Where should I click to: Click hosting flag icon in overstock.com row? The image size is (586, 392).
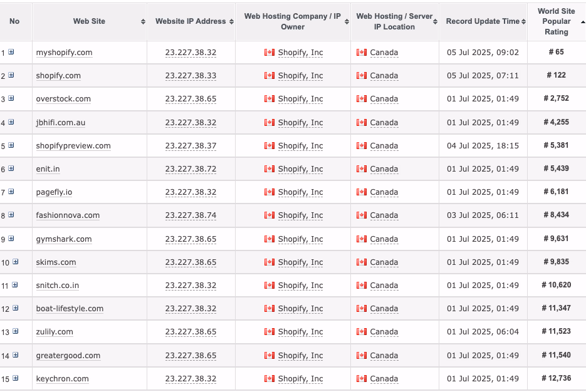coord(269,98)
